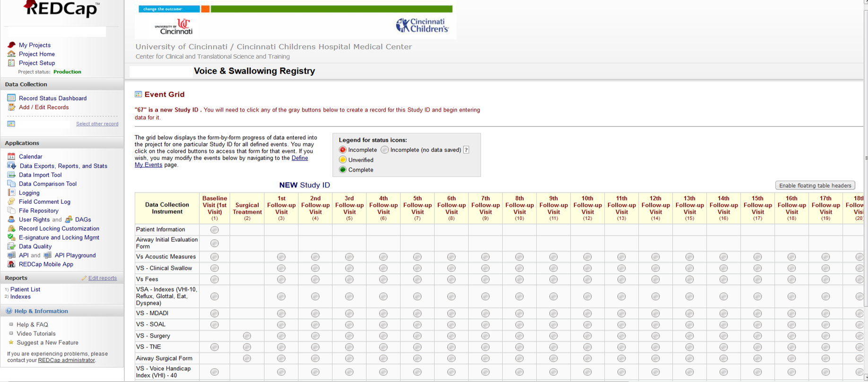Screen dimensions: 868x382
Task: Click the REDCap Mobile App icon
Action: click(11, 264)
